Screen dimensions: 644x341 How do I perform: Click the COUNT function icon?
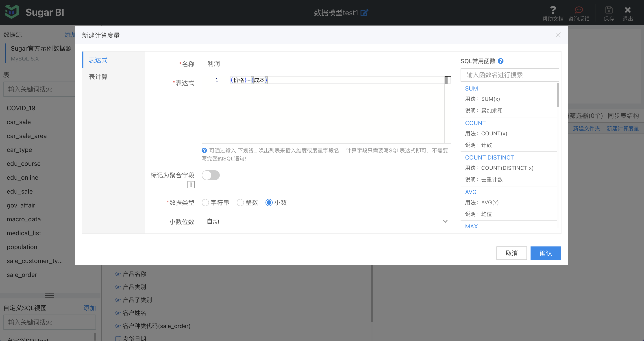pos(475,123)
